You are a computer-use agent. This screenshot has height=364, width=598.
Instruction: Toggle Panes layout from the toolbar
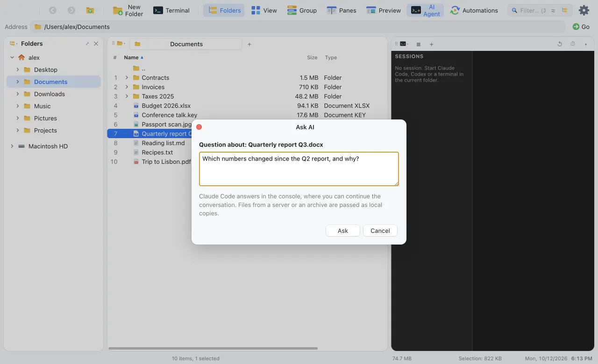coord(342,10)
